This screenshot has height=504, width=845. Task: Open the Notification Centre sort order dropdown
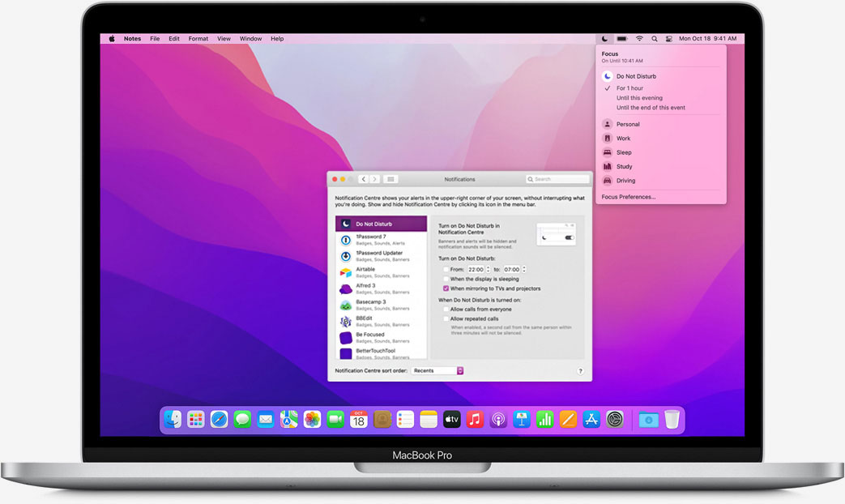tap(437, 370)
